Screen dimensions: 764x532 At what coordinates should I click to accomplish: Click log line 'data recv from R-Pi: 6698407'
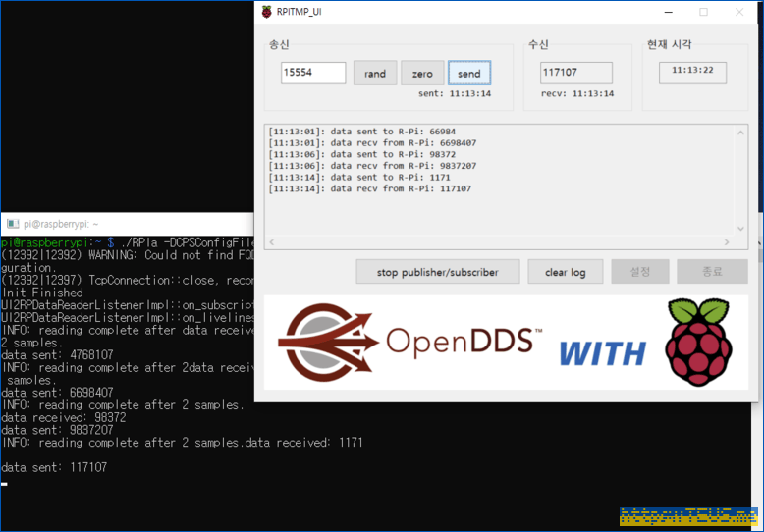coord(372,142)
